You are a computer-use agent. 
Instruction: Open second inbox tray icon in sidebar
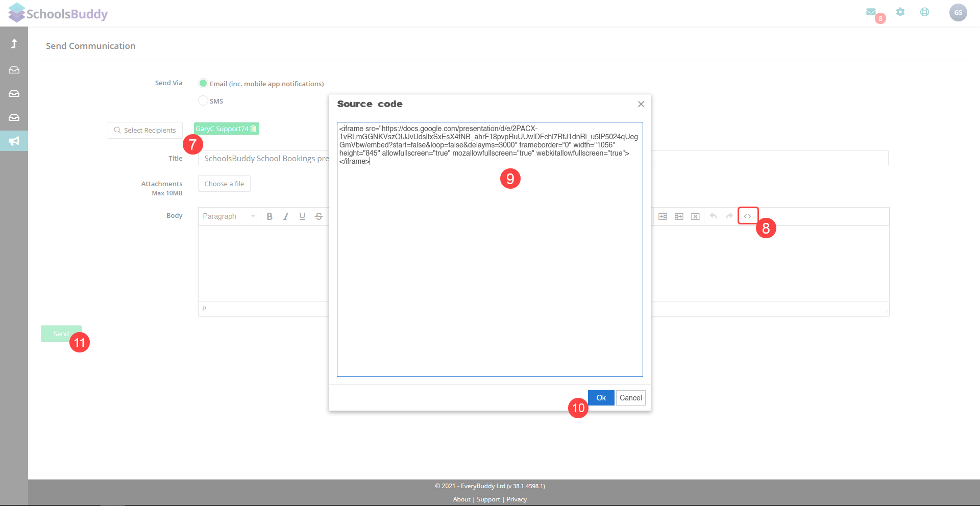[x=14, y=93]
